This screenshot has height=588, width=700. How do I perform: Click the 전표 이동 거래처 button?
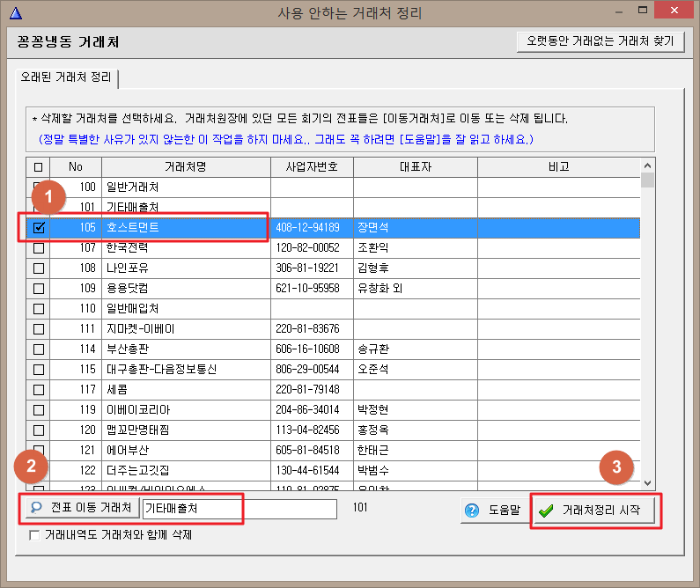(82, 508)
